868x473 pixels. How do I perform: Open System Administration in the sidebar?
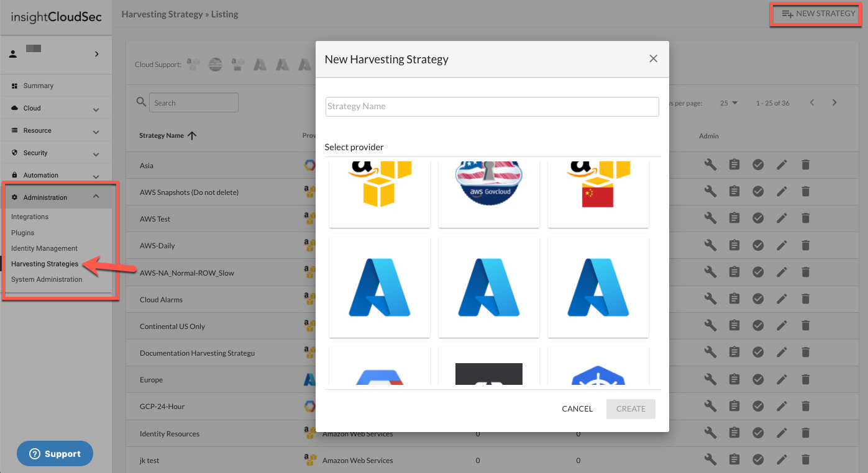pyautogui.click(x=47, y=279)
